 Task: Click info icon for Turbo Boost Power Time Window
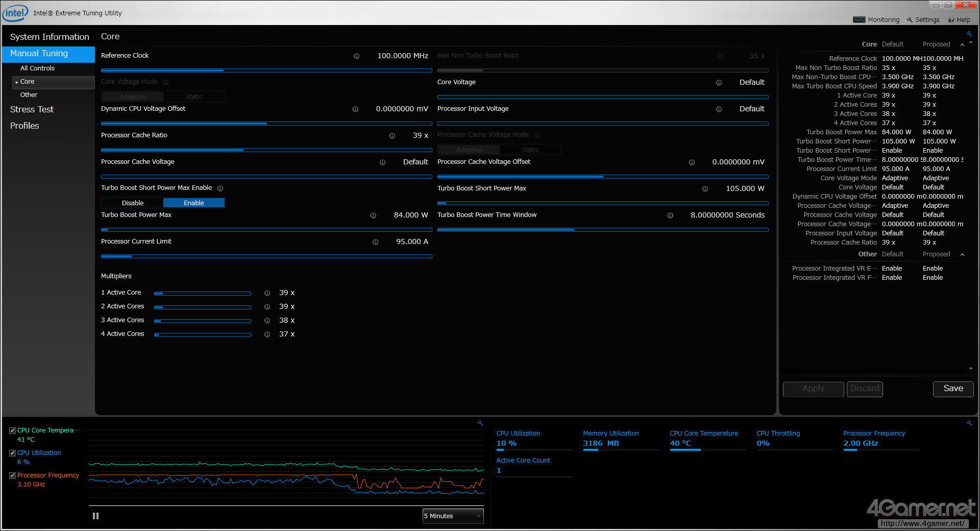click(670, 215)
